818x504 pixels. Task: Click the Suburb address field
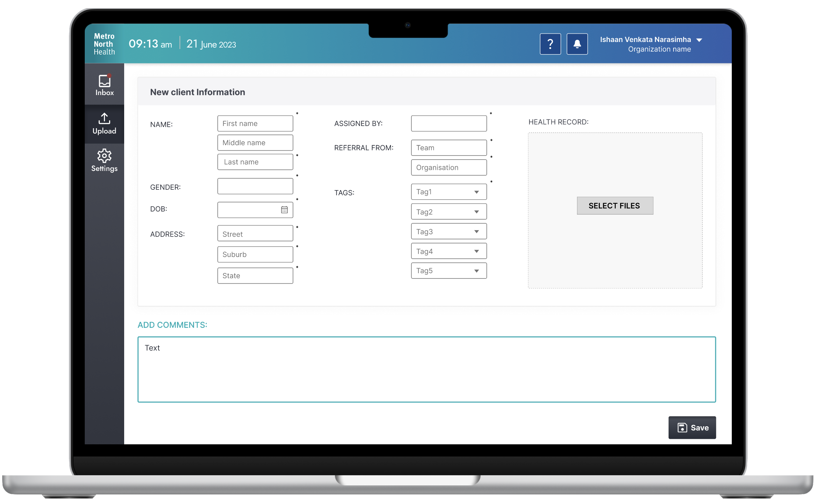pyautogui.click(x=255, y=254)
